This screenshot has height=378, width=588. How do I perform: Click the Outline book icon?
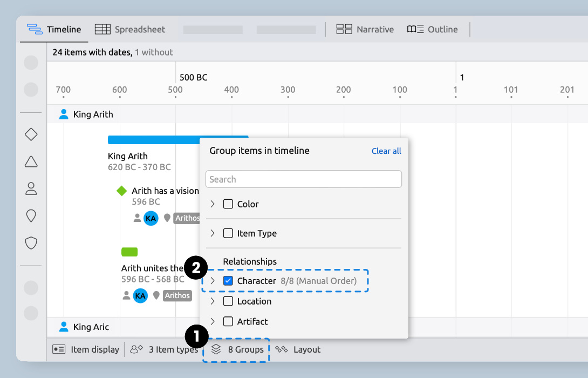click(x=415, y=29)
